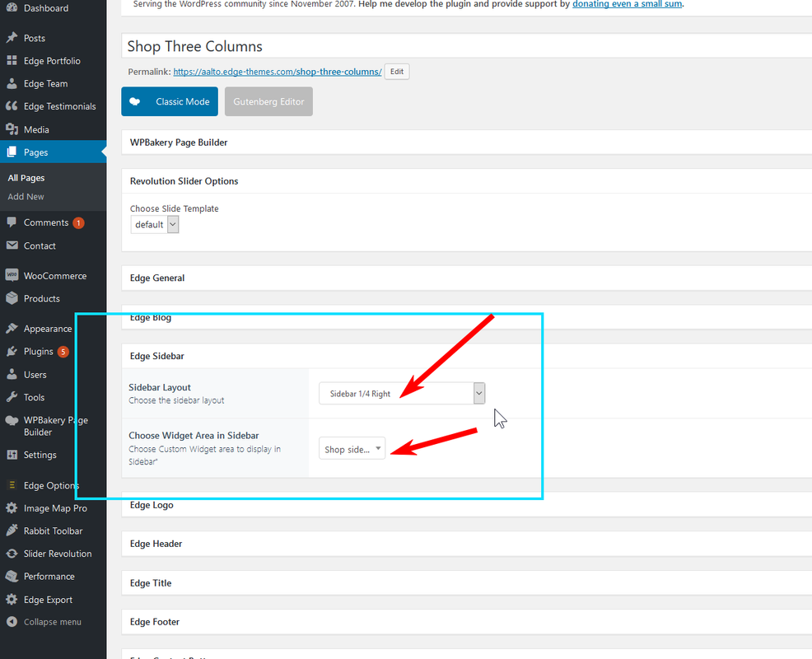
Task: Click the Users icon in sidebar
Action: (12, 374)
